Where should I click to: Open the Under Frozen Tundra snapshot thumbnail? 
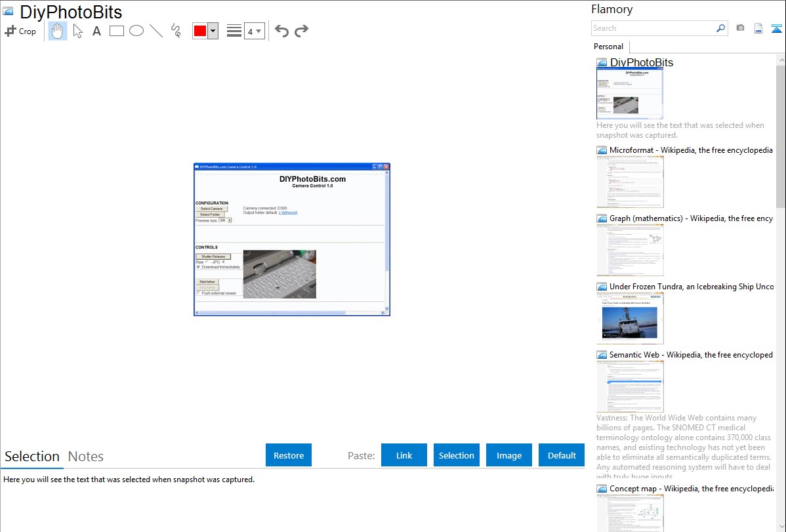(x=630, y=318)
